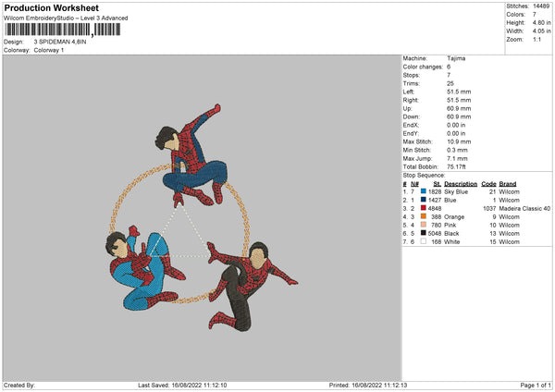Click the 'Color changes:' label
This screenshot has height=392, width=555.
pos(423,67)
